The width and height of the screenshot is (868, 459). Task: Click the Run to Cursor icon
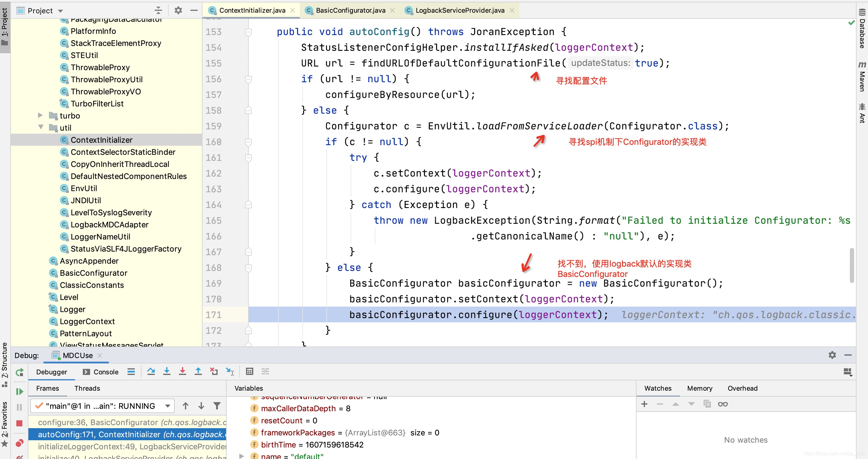[230, 371]
